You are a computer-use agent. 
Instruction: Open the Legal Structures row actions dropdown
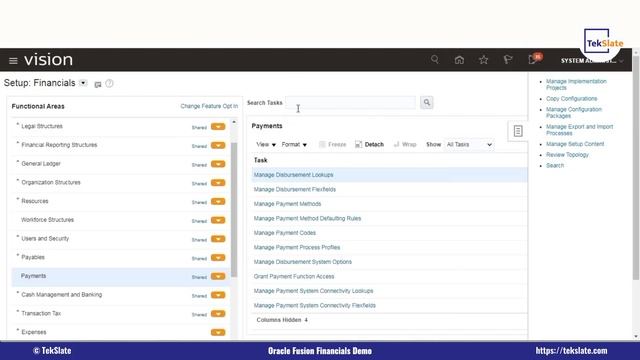218,127
